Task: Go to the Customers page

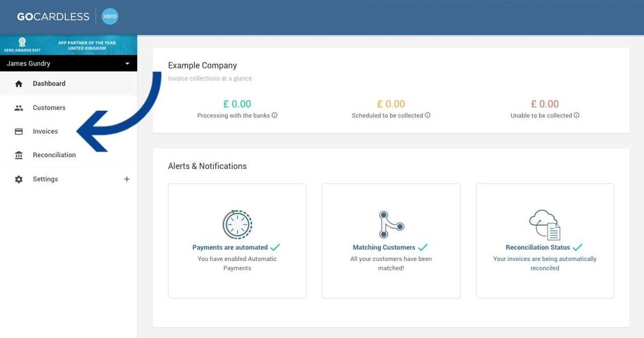Action: (x=68, y=108)
